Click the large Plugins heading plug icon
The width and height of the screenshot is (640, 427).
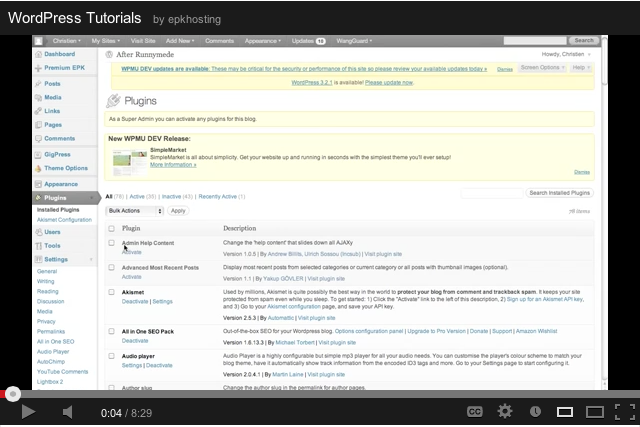(x=113, y=101)
